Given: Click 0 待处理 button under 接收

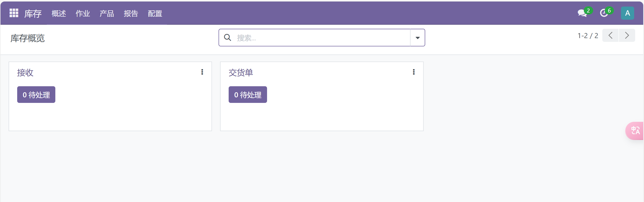Looking at the screenshot, I should coord(36,95).
